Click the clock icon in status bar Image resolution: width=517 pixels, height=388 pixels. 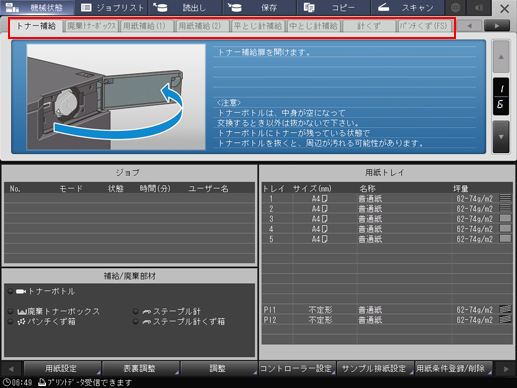point(6,382)
